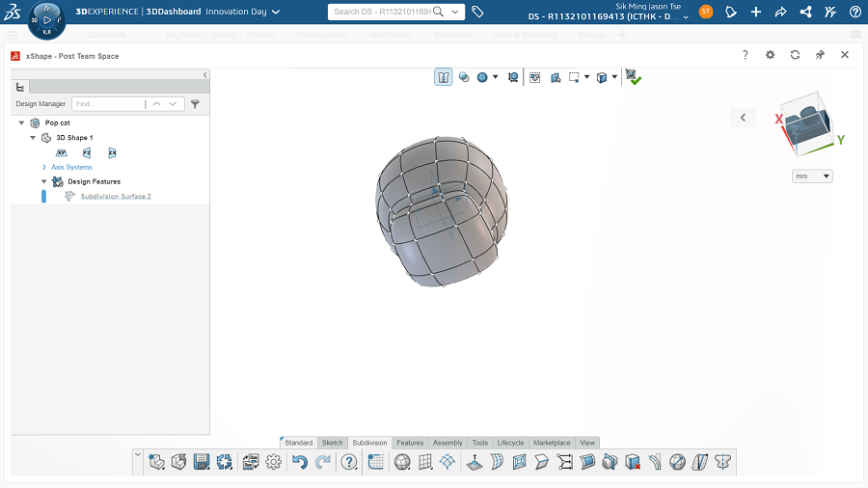Click the Undo arrow icon

click(x=299, y=463)
